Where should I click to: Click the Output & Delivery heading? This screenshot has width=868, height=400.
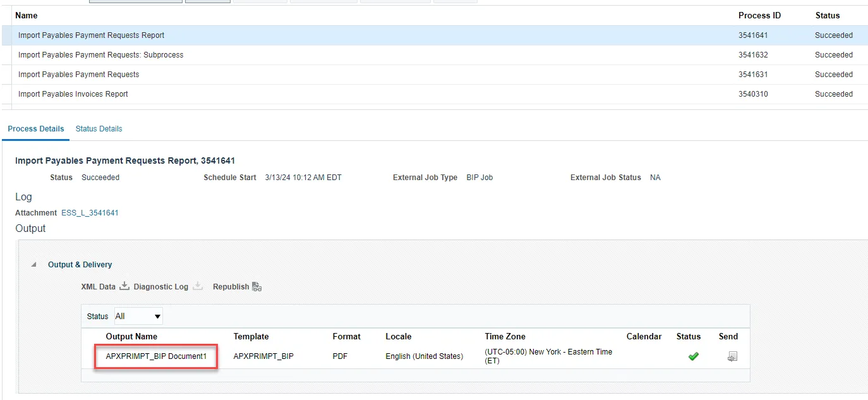coord(80,265)
